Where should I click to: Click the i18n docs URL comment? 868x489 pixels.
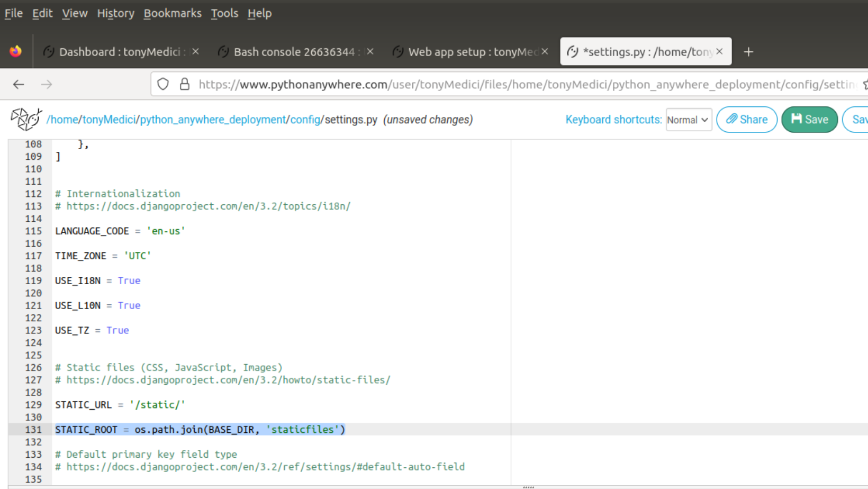tap(203, 206)
